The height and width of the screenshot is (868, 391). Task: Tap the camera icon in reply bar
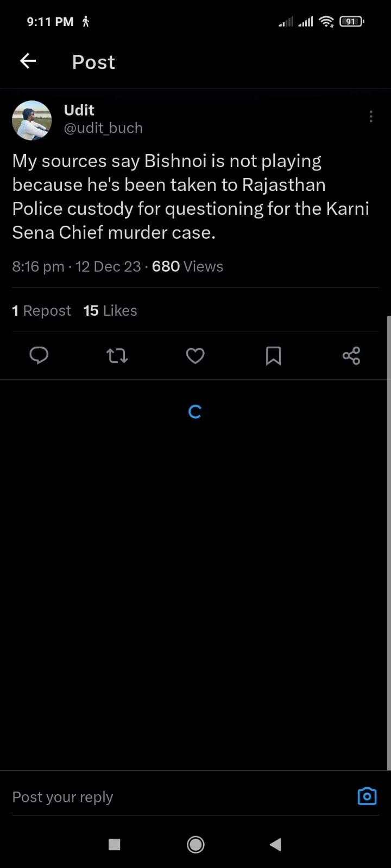click(367, 796)
